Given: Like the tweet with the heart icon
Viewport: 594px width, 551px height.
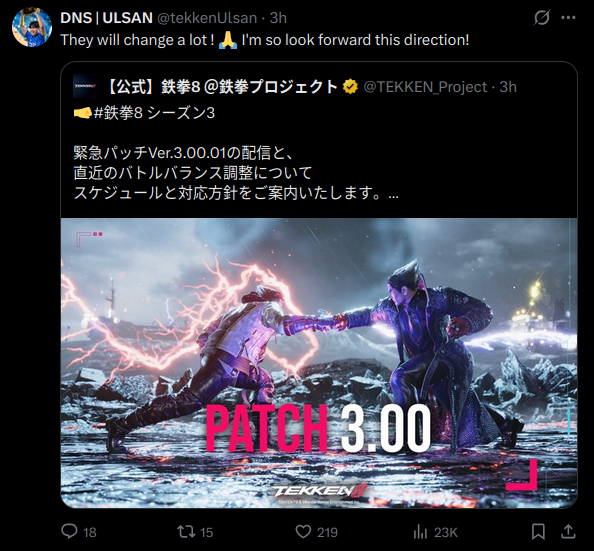Looking at the screenshot, I should click(303, 531).
